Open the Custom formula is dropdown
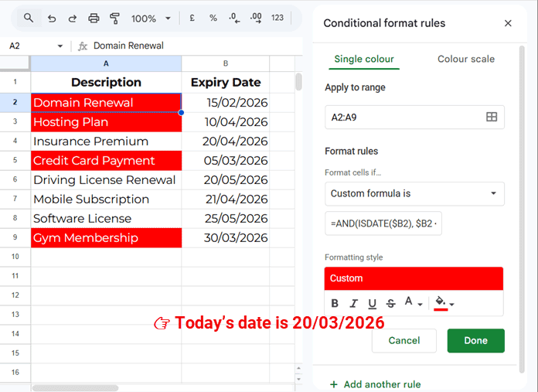The width and height of the screenshot is (538, 392). click(x=414, y=193)
